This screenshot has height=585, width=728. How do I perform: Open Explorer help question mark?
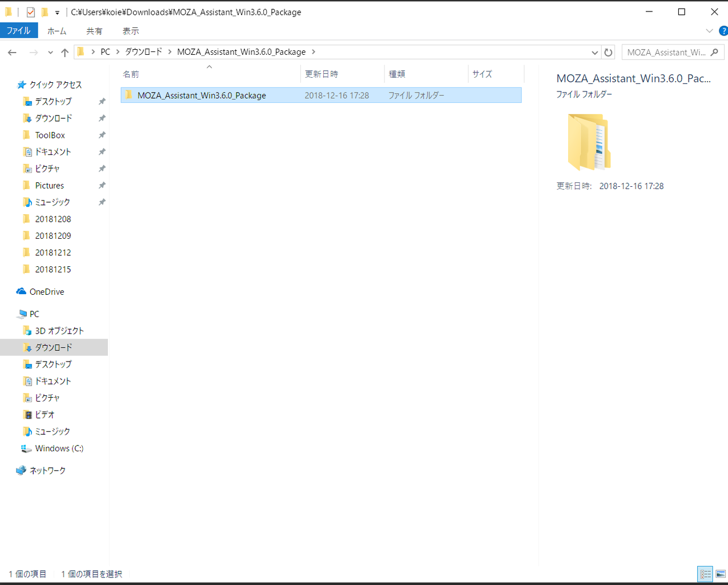pos(723,31)
